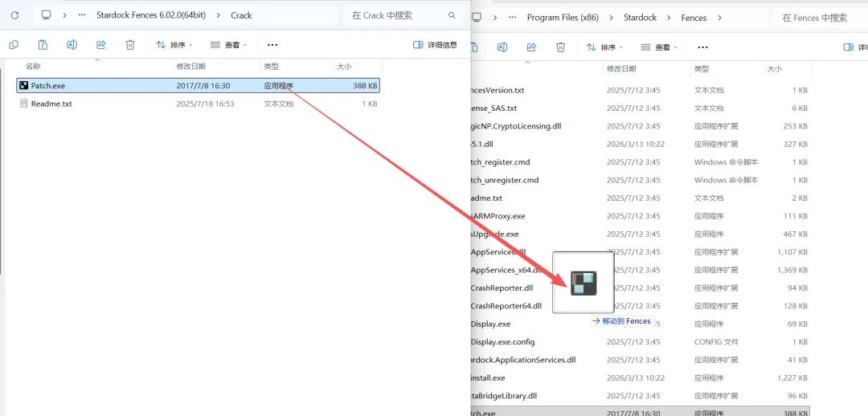Select the Readme.txt file icon in Crack
This screenshot has width=868, height=416.
[x=24, y=104]
